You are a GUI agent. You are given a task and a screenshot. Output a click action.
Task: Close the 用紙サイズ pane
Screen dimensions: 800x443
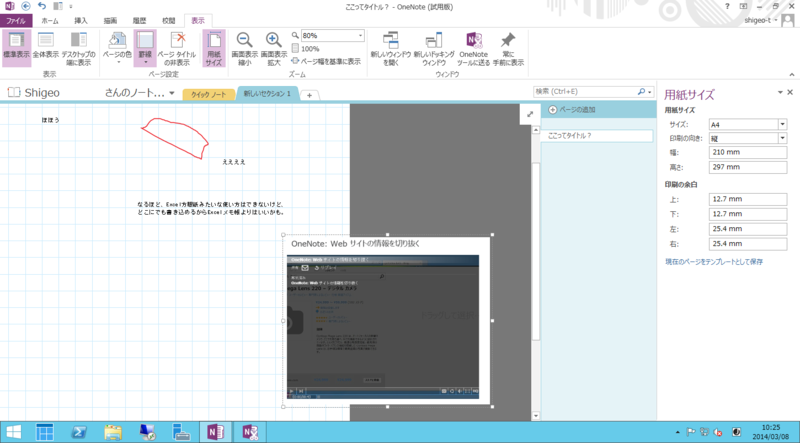(790, 92)
